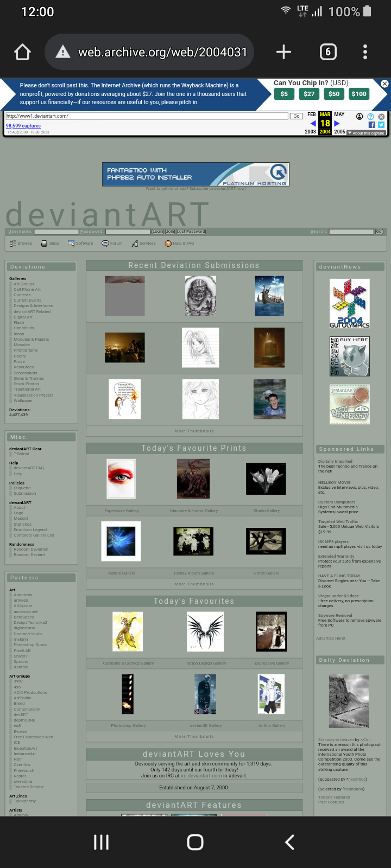Open a new tab with plus icon
391x868 pixels.
(283, 52)
